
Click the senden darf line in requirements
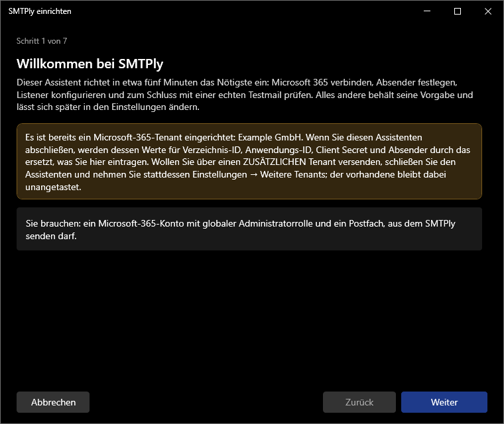(51, 236)
